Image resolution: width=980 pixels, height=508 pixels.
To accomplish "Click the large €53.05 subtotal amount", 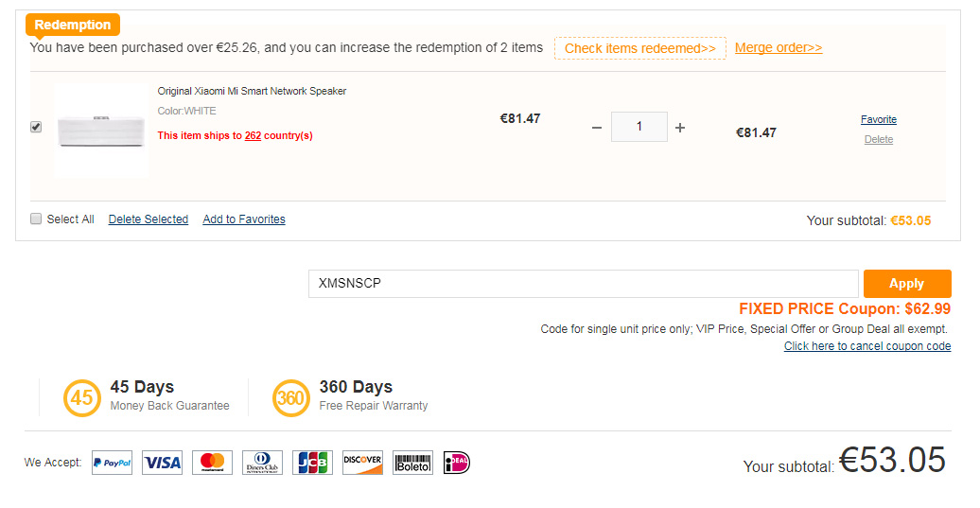I will coord(892,460).
